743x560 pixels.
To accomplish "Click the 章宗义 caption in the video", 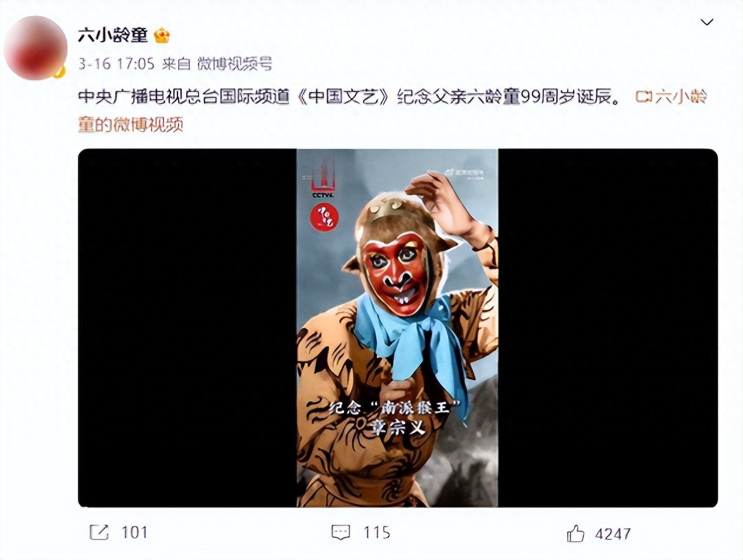I will (x=398, y=428).
